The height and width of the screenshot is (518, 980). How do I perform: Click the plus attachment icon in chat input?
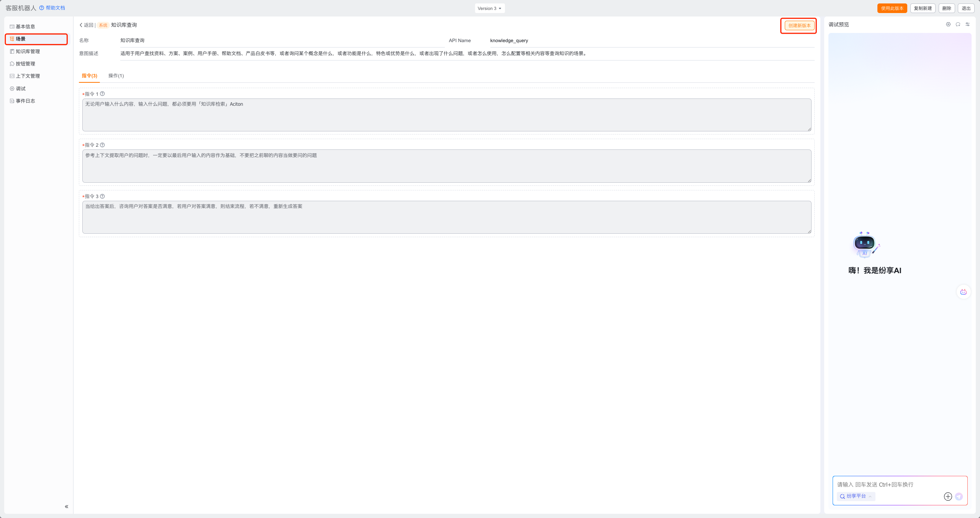[x=948, y=497]
